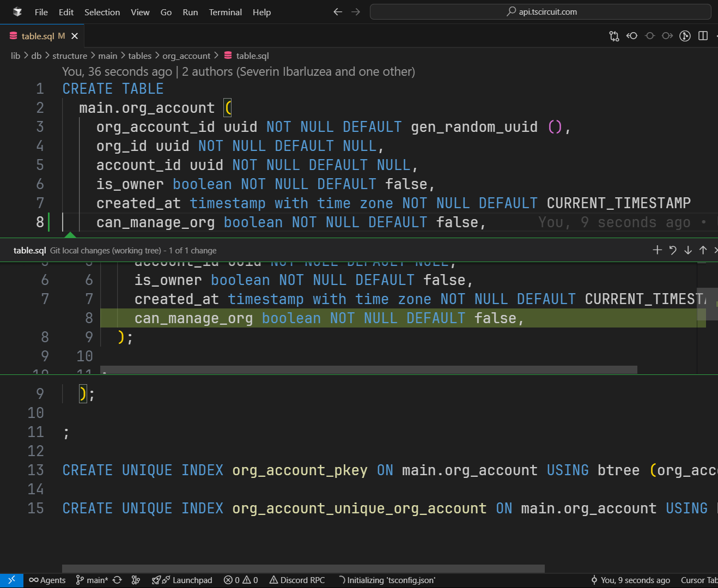The width and height of the screenshot is (718, 588).
Task: Click line number 8 in the main editor
Action: (x=40, y=222)
